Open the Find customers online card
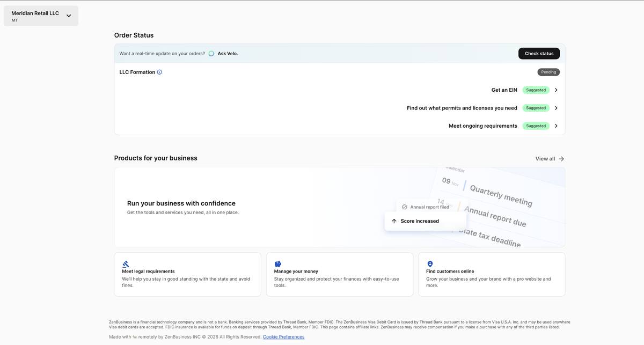Screen dimensions: 644x345 coord(492,275)
